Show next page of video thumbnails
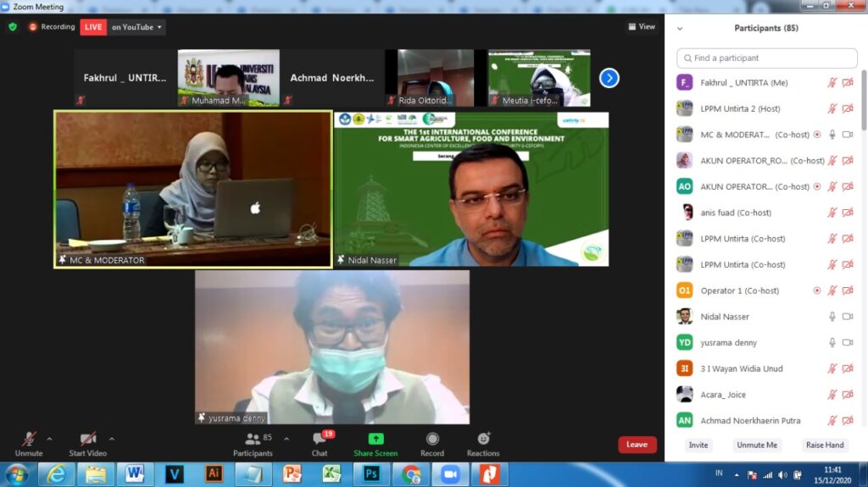The width and height of the screenshot is (868, 487). [609, 78]
